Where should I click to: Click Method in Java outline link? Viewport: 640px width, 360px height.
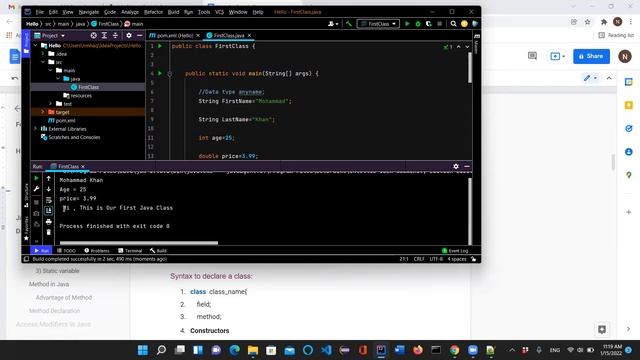(x=49, y=284)
